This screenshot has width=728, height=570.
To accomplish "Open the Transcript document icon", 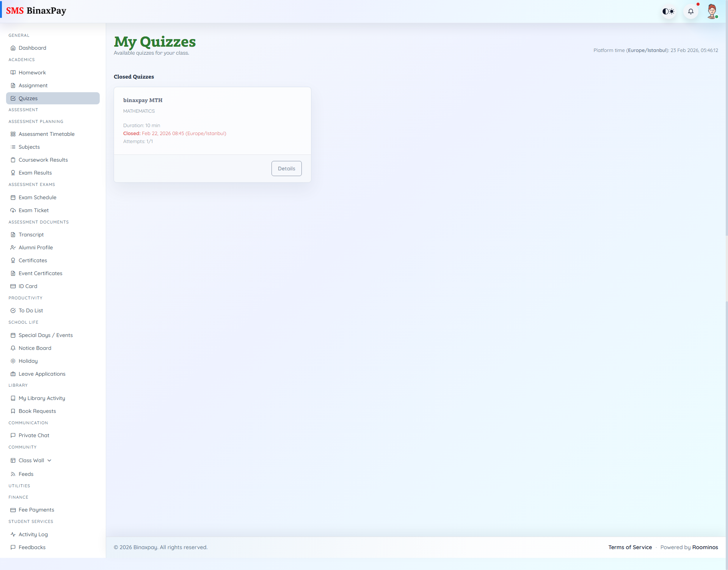I will (x=13, y=235).
